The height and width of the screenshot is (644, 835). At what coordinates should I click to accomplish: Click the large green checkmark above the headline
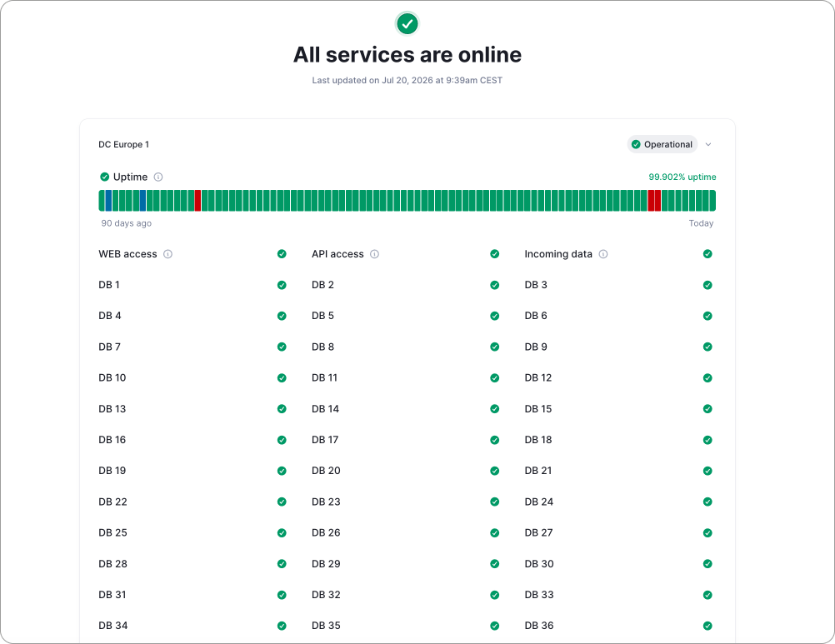tap(407, 23)
